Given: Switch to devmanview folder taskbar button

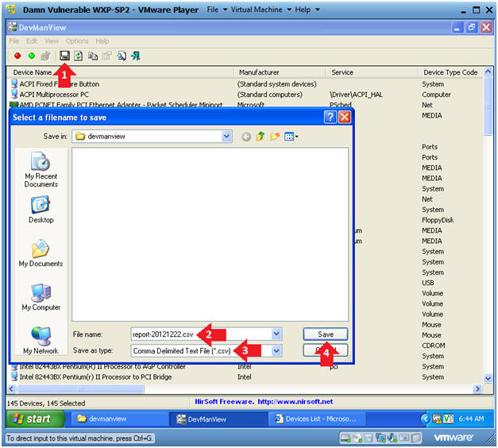Looking at the screenshot, I should click(119, 419).
